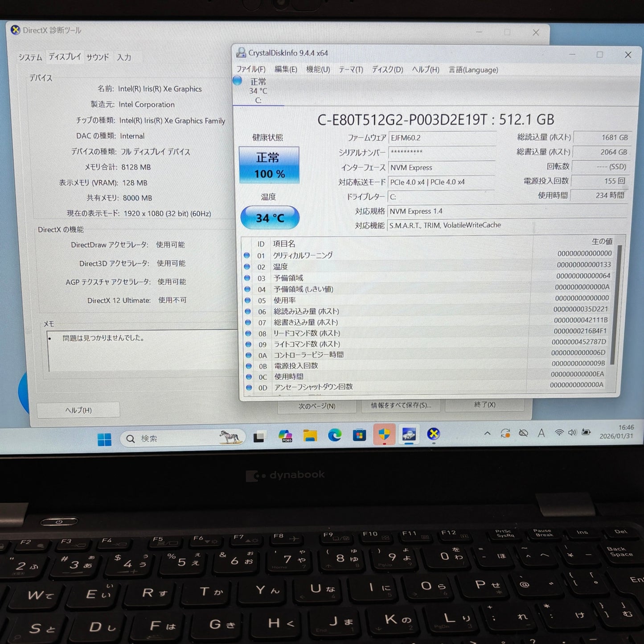Click the 生の値 raw value column header

pyautogui.click(x=602, y=241)
